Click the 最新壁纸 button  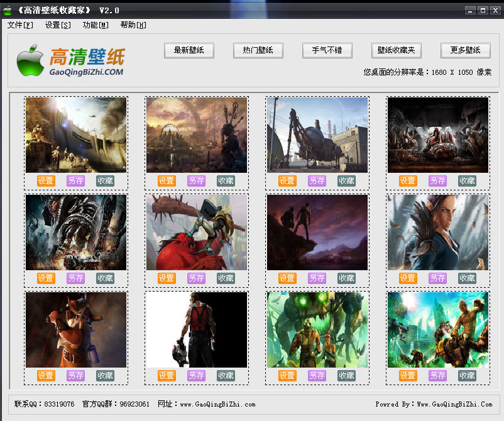coord(189,50)
